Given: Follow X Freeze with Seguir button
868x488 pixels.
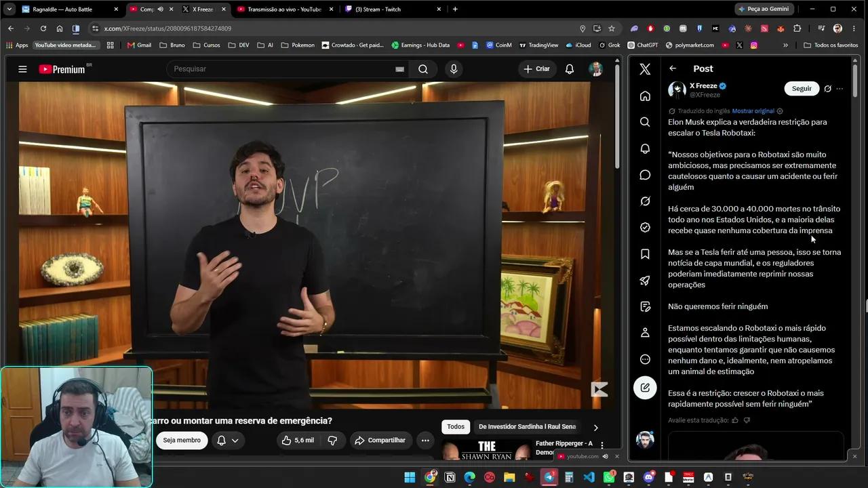Looking at the screenshot, I should (802, 89).
